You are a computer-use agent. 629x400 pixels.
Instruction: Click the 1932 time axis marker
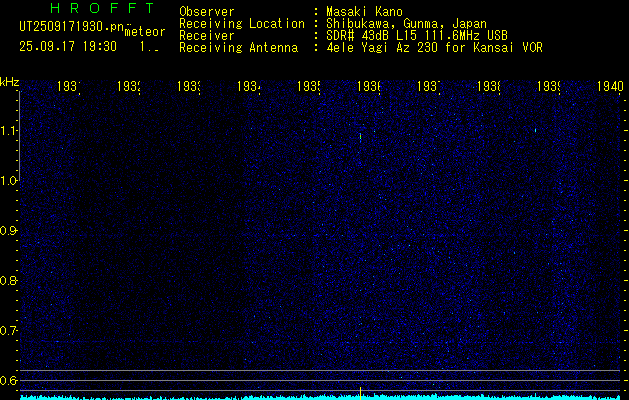pos(129,87)
